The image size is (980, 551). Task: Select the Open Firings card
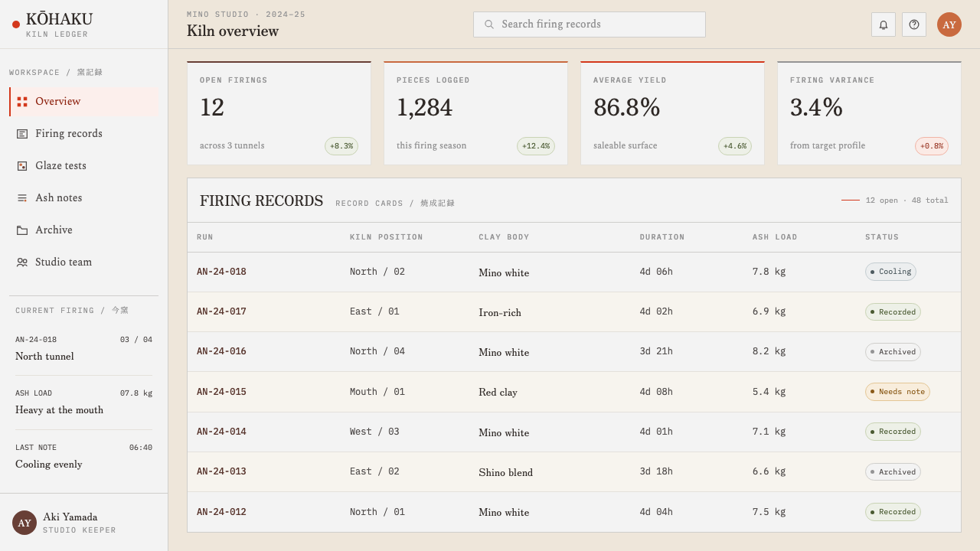point(279,113)
